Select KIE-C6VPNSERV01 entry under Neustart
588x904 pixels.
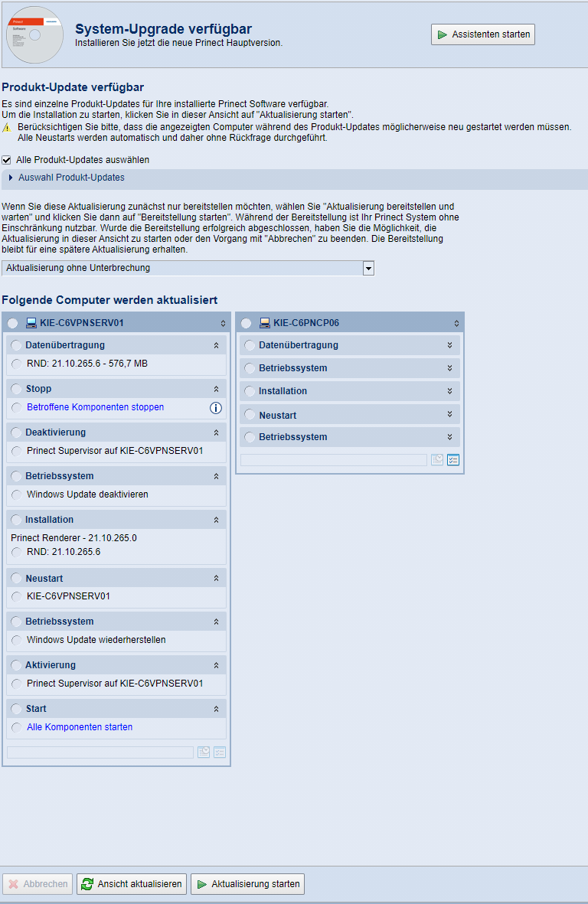(x=68, y=596)
